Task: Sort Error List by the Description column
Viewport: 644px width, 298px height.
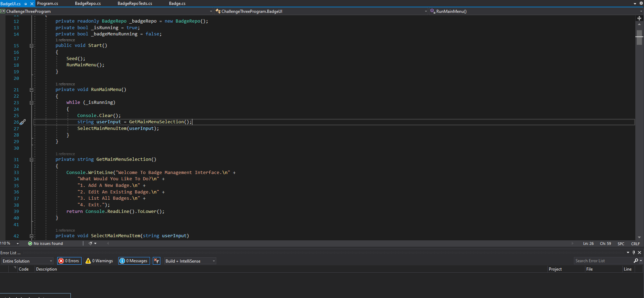Action: point(47,269)
